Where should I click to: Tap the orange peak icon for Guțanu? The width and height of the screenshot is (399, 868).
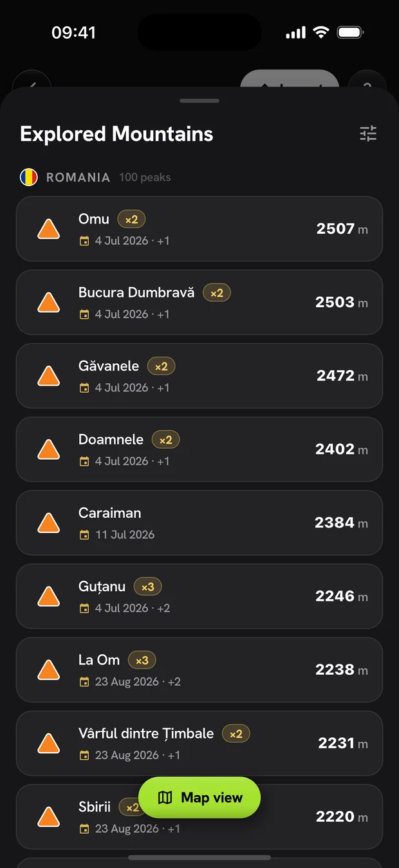[x=49, y=596]
